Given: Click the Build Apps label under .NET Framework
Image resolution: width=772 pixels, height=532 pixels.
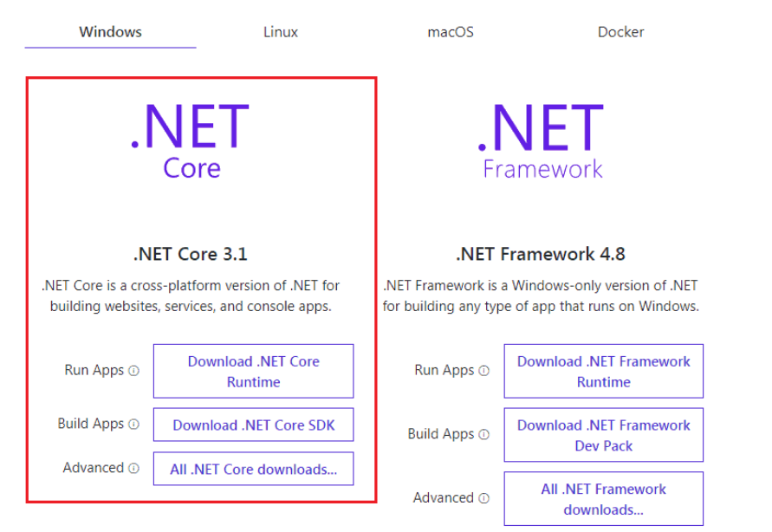Looking at the screenshot, I should 441,434.
